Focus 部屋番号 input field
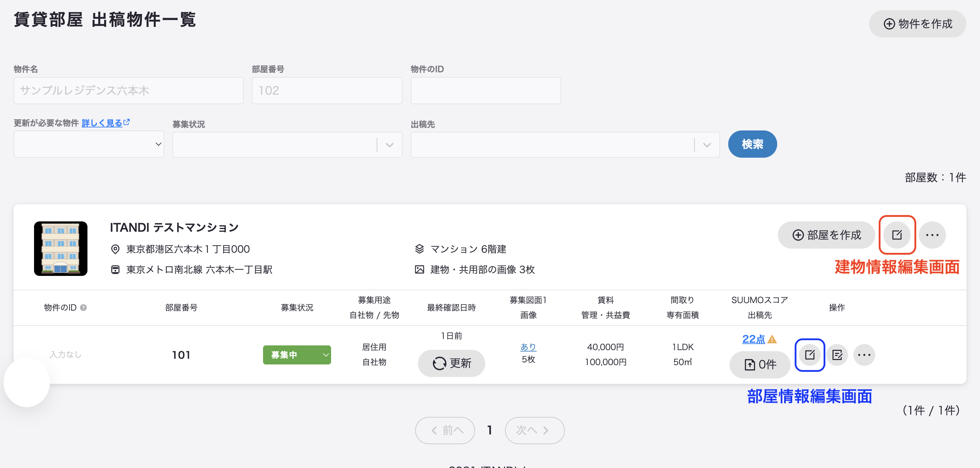Screen dimensions: 980x468 click(x=327, y=91)
